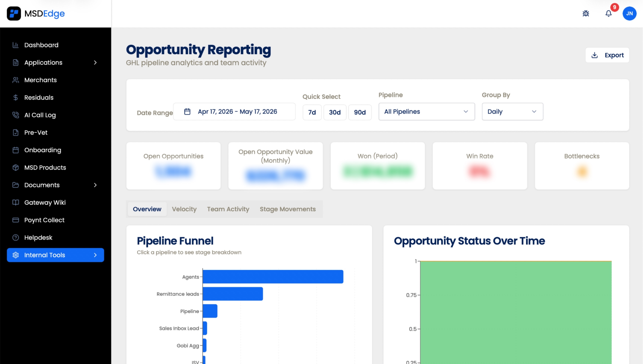Click the Poynt Collect card icon
Image resolution: width=643 pixels, height=364 pixels.
point(16,220)
